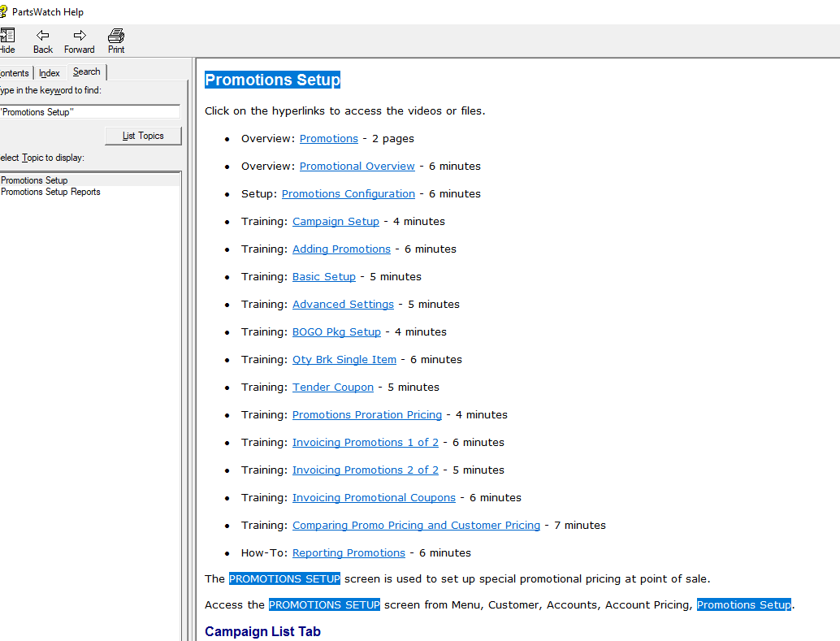Viewport: 840px width, 641px height.
Task: Open the Reporting Promotions how-to link
Action: coord(349,552)
